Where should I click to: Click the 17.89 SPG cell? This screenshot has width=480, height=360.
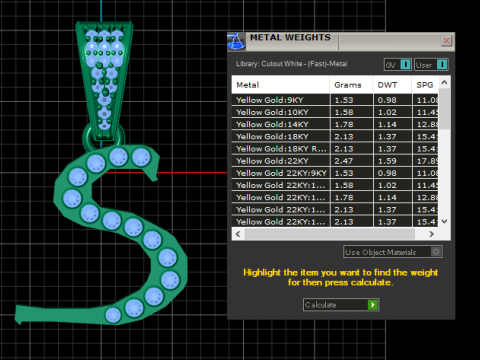coord(425,161)
